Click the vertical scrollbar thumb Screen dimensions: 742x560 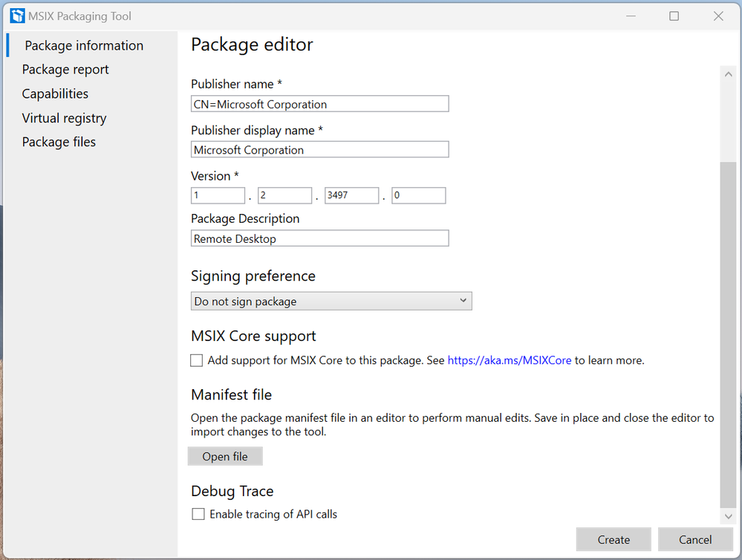(729, 335)
